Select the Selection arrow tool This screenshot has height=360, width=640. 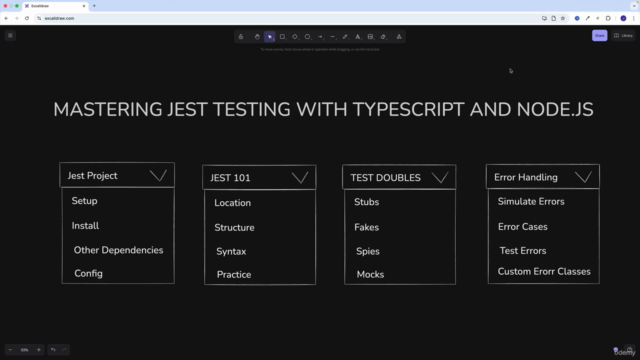tap(269, 37)
